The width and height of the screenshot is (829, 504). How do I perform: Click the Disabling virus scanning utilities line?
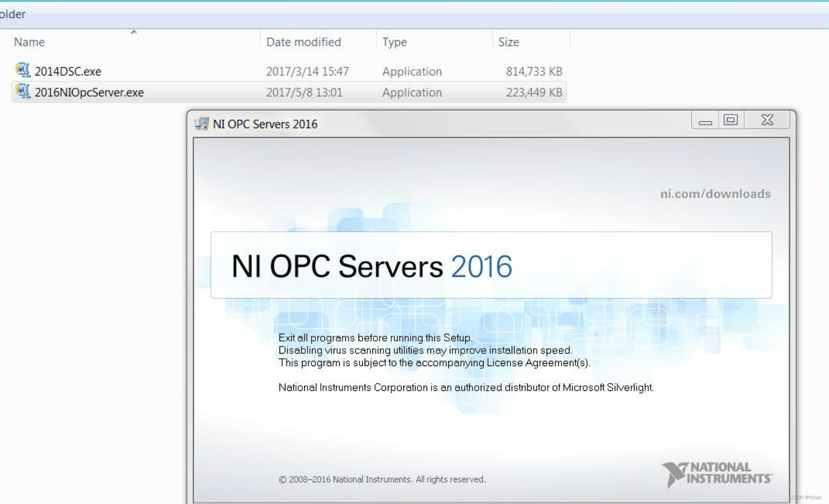425,350
